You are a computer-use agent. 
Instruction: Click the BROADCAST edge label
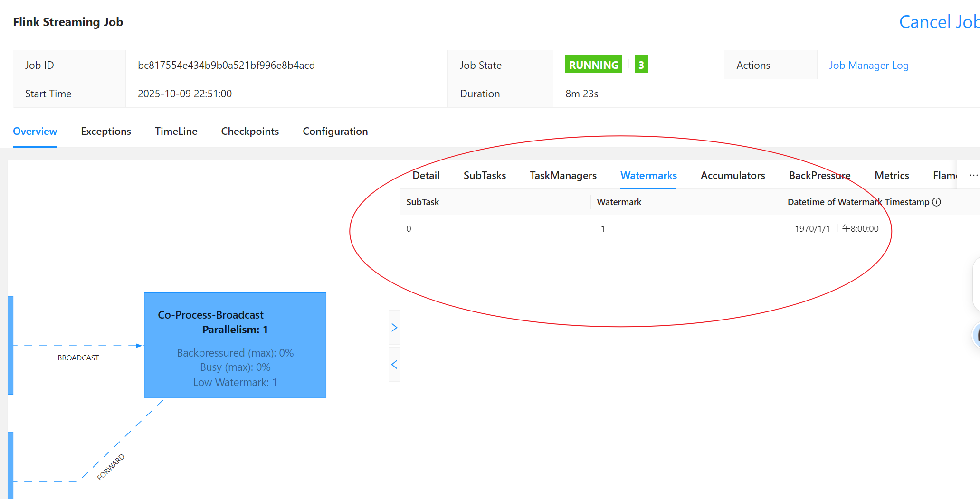pos(78,358)
